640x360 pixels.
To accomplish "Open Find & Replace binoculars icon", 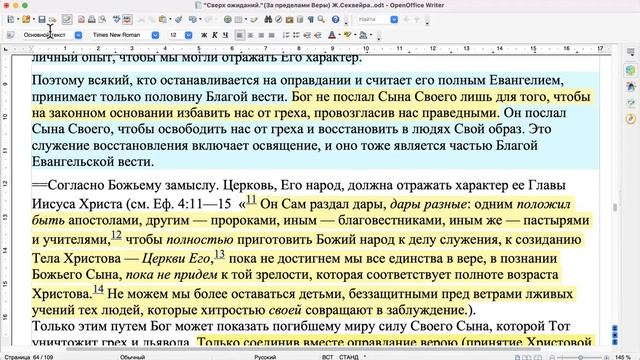I will [x=268, y=19].
